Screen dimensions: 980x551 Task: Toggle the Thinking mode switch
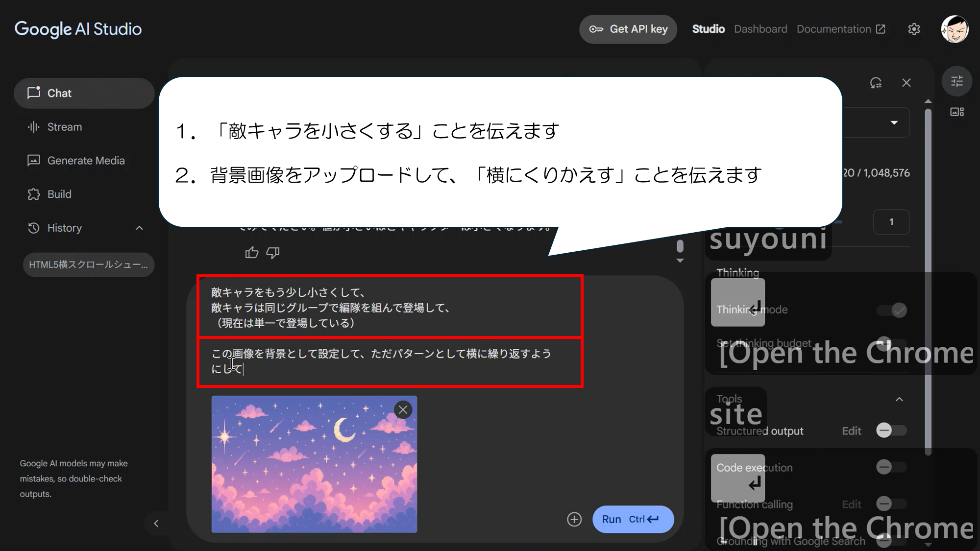coord(892,310)
